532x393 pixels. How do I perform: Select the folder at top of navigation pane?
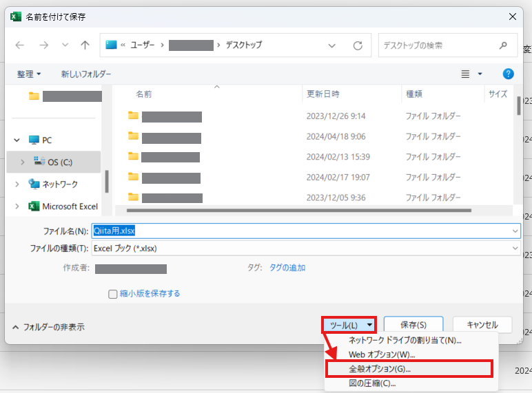pos(65,96)
